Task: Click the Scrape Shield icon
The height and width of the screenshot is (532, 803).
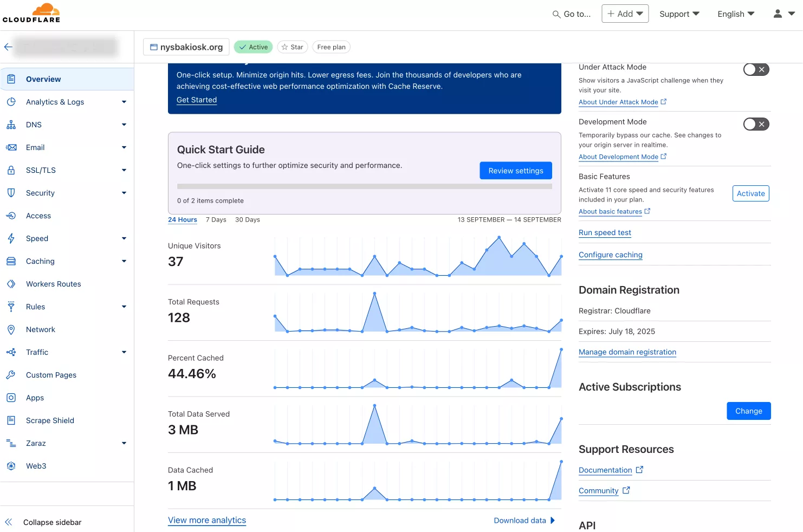Action: (x=11, y=420)
